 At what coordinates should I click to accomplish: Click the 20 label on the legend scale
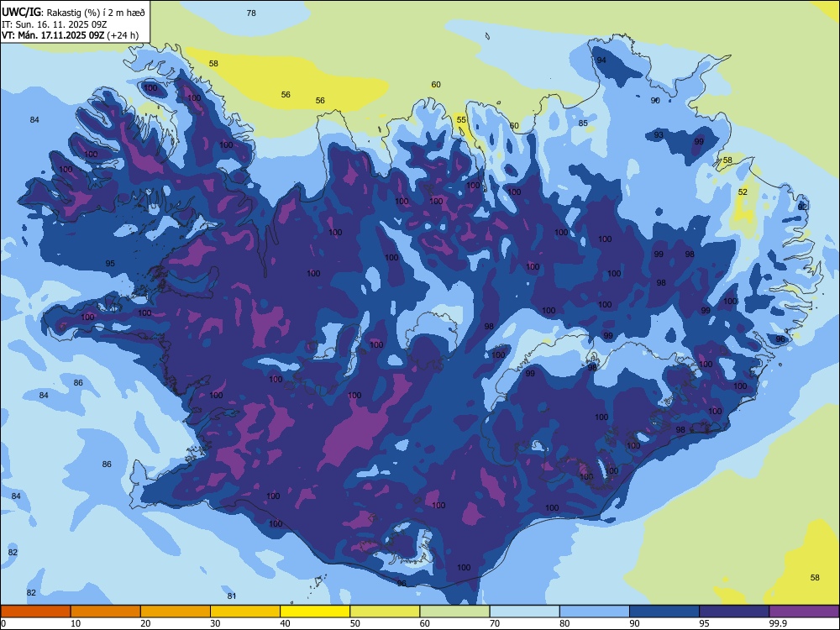click(145, 623)
